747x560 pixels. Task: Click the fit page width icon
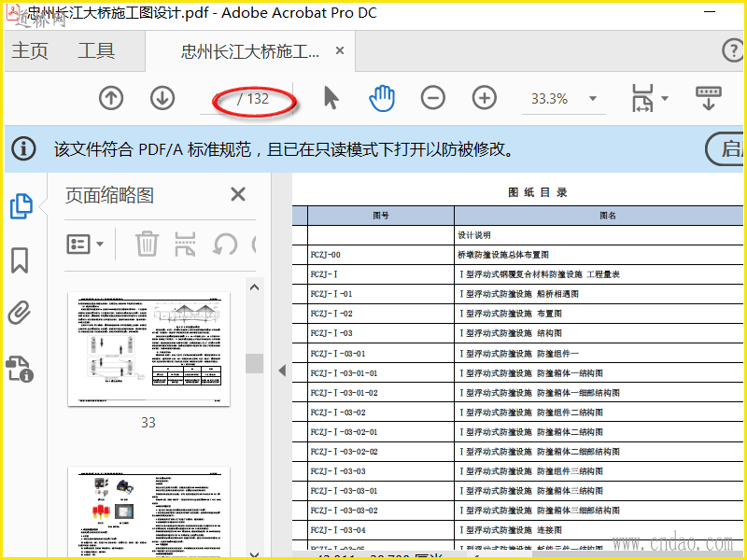pyautogui.click(x=642, y=99)
